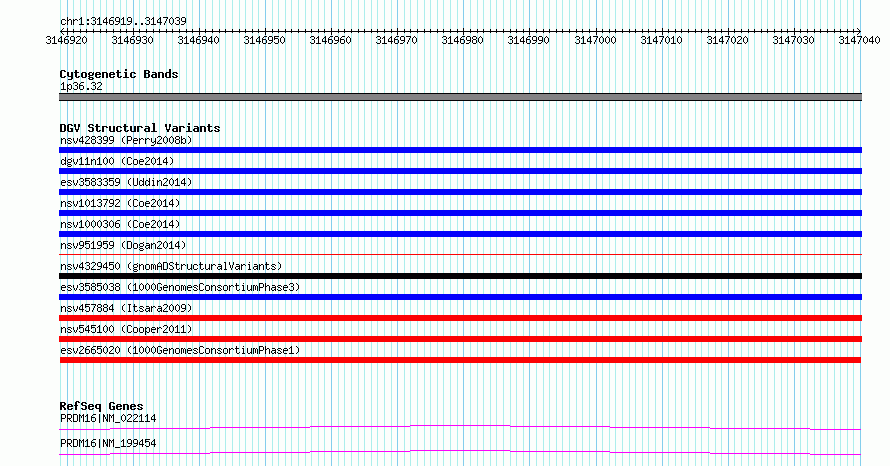Select the thin red nsv951959 variant line

(x=460, y=254)
